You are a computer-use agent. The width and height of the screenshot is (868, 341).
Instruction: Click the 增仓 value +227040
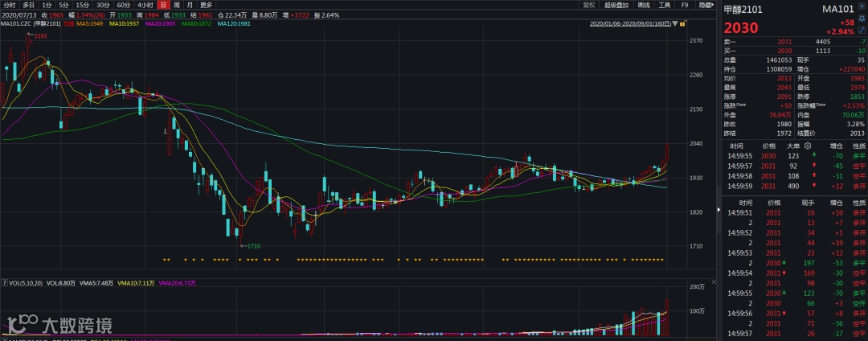[852, 69]
